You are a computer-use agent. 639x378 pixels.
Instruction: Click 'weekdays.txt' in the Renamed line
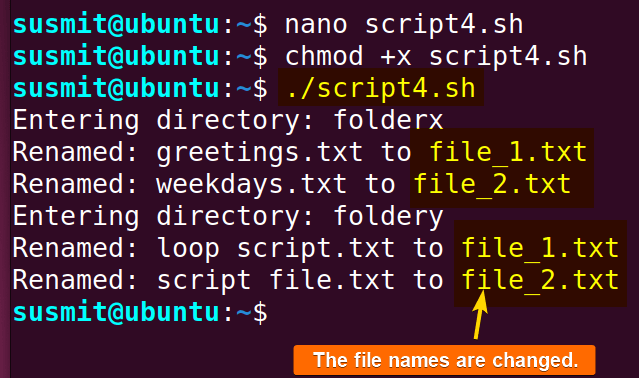pyautogui.click(x=251, y=184)
